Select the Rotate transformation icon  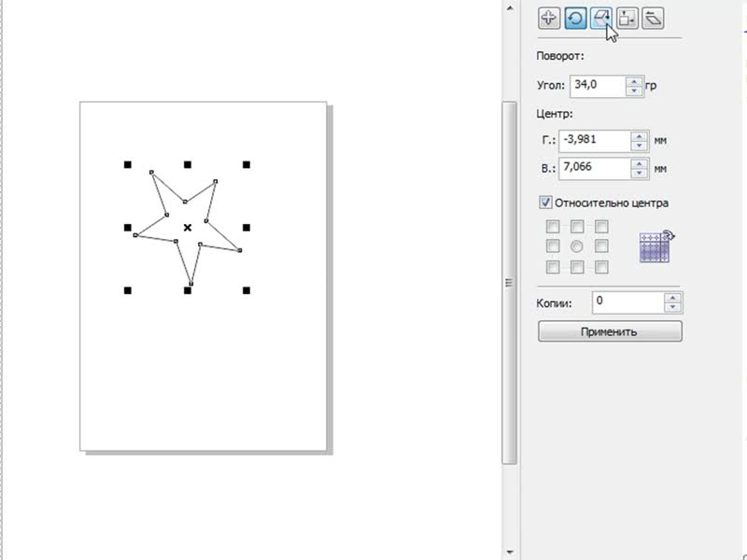pyautogui.click(x=575, y=19)
